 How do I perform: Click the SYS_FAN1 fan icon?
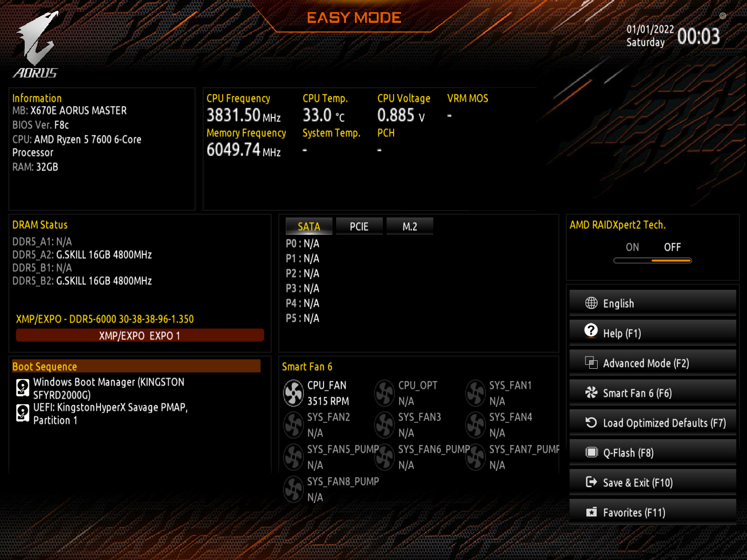pyautogui.click(x=476, y=393)
